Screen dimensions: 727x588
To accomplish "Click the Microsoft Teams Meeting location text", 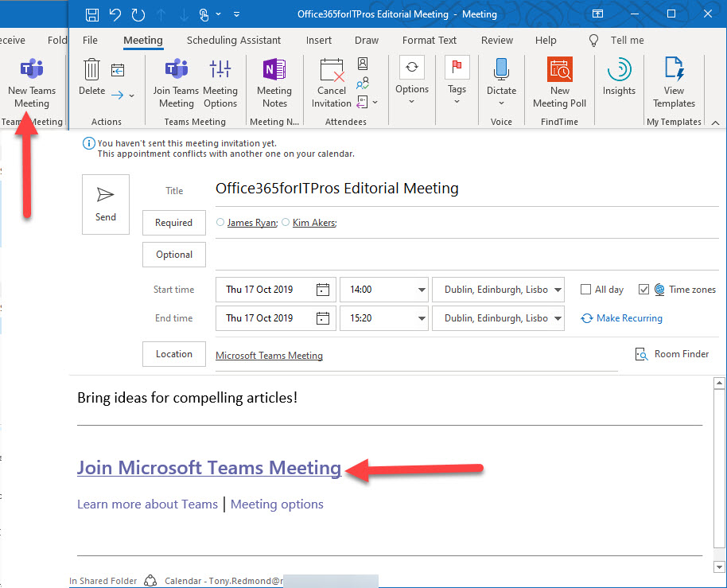I will tap(270, 356).
